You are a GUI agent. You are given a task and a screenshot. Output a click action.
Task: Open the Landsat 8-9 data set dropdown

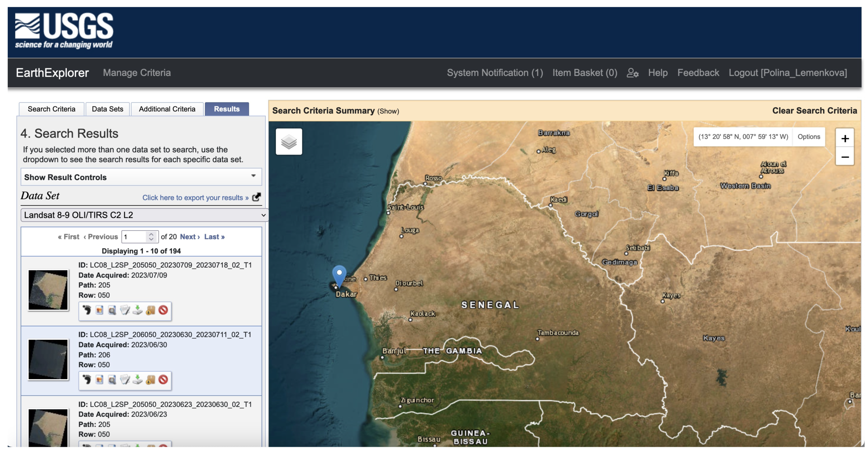click(x=144, y=215)
